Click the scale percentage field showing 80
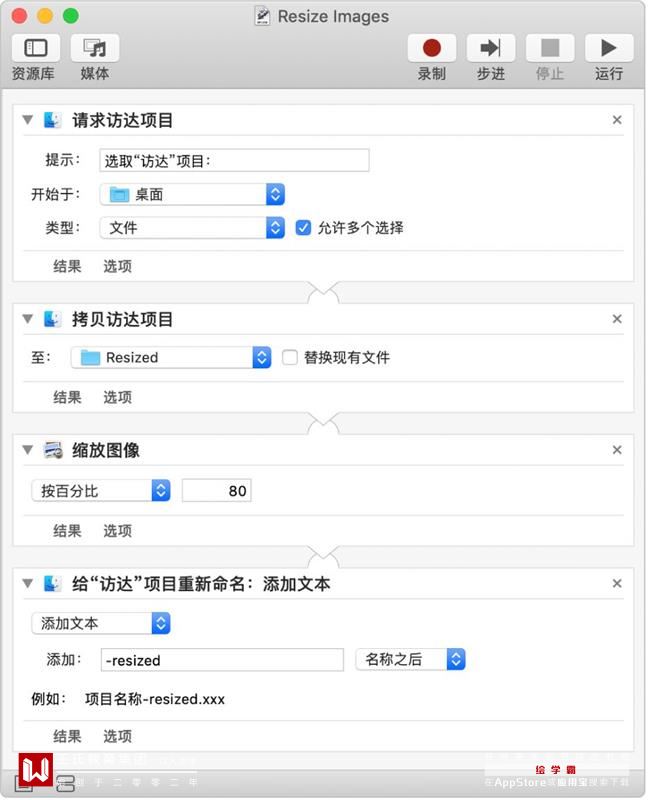648x800 pixels. pos(216,491)
